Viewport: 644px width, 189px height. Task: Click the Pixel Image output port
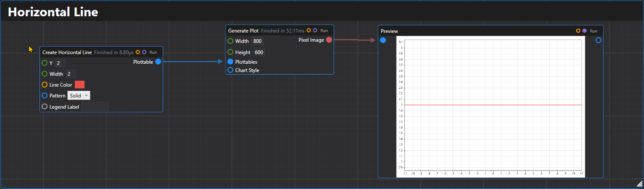(x=329, y=40)
